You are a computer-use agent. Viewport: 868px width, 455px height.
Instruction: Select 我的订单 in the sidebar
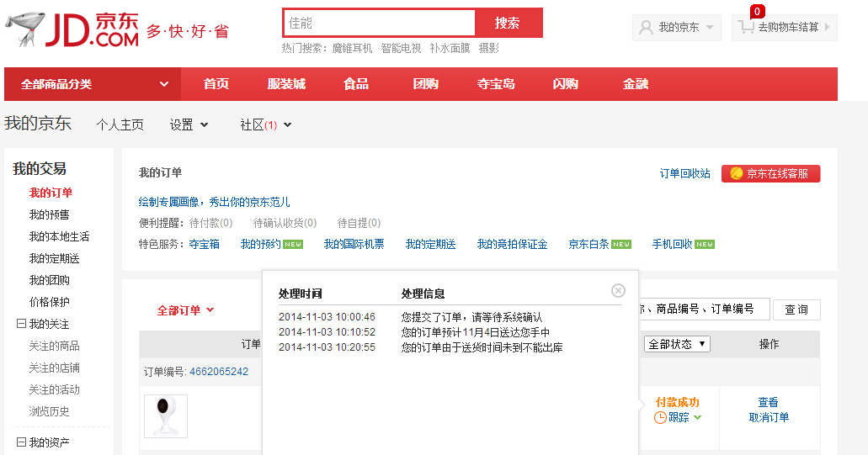(51, 193)
